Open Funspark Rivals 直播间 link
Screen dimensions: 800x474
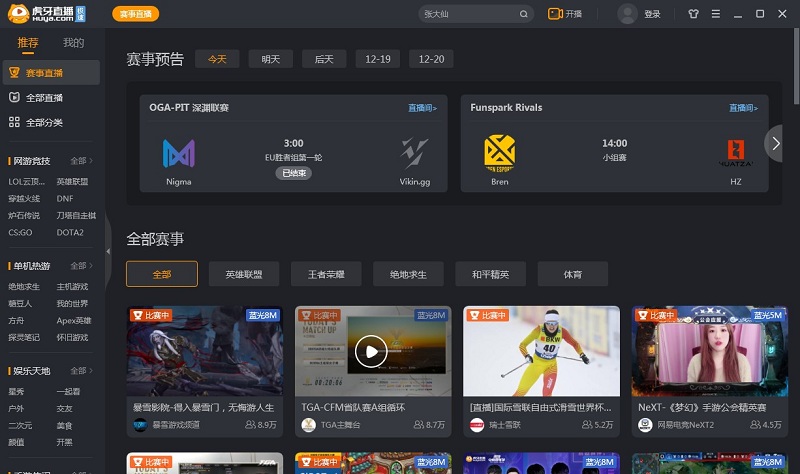coord(743,108)
